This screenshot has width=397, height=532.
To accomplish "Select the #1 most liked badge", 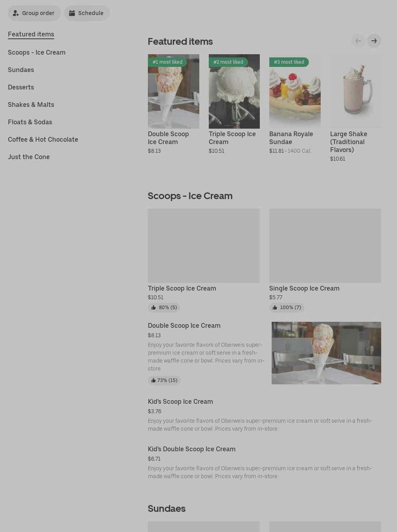I will (x=167, y=62).
